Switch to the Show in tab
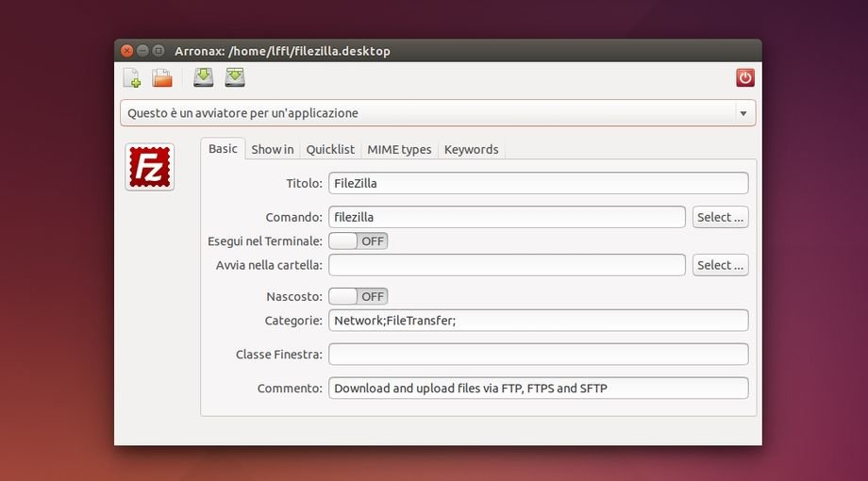The width and height of the screenshot is (868, 481). [x=272, y=149]
